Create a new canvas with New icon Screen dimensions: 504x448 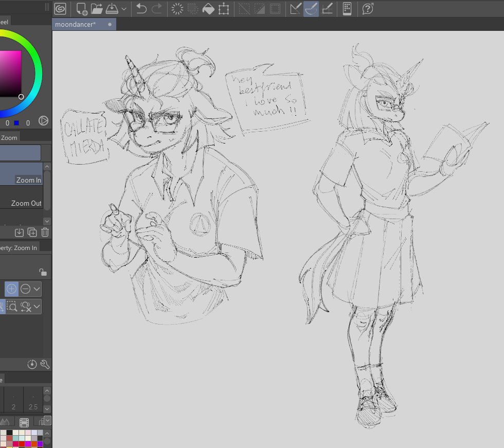click(82, 9)
